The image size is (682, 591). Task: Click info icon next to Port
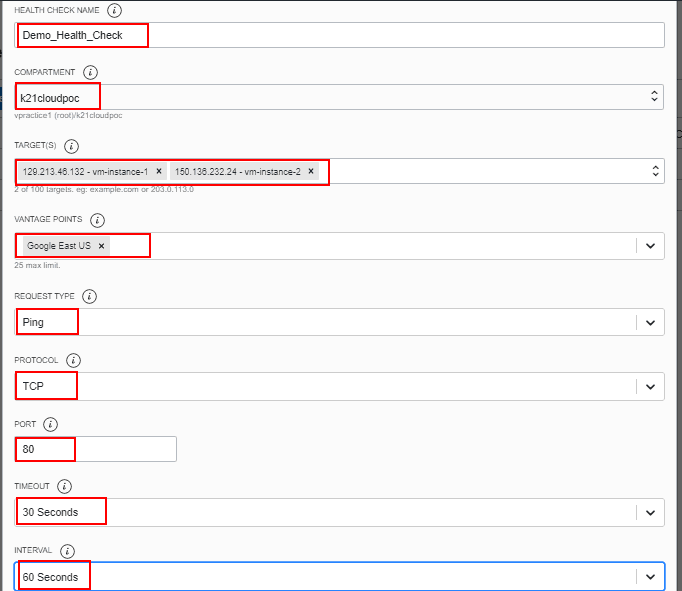(50, 424)
